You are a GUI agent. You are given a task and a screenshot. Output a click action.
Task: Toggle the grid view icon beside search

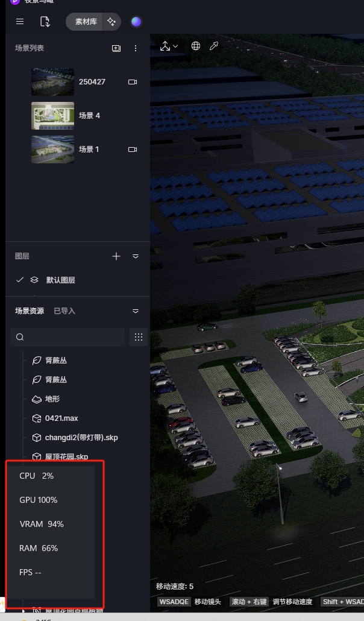click(138, 337)
